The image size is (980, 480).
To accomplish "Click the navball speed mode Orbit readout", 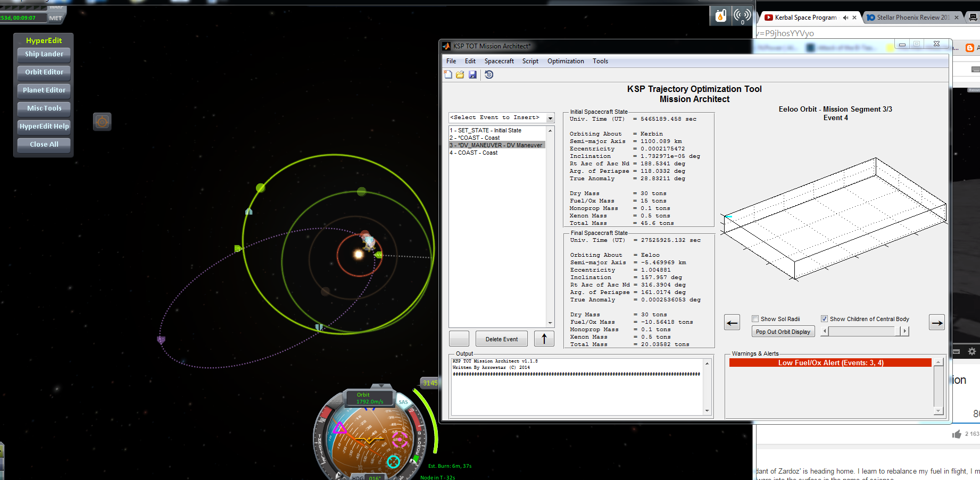I will click(x=370, y=398).
